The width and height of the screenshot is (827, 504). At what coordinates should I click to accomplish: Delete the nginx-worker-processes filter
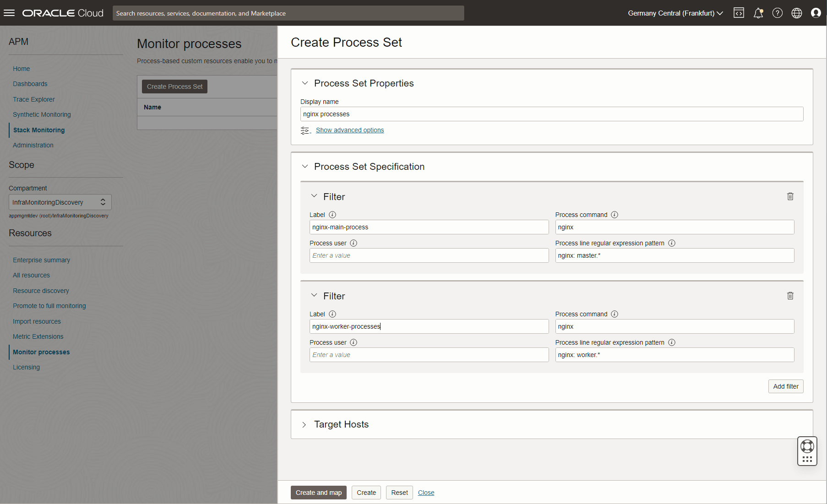(790, 295)
